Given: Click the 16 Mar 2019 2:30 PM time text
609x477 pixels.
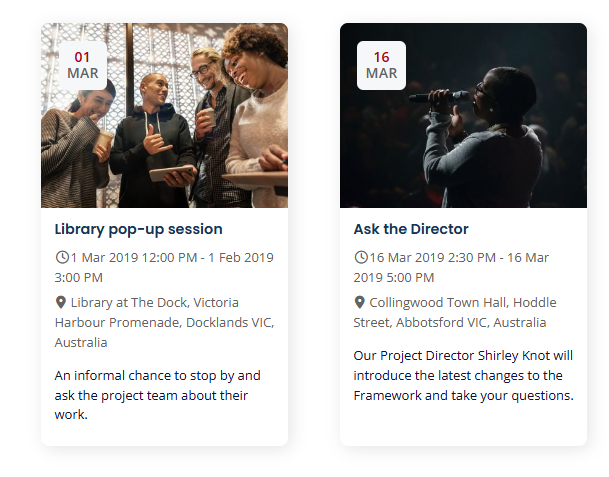Looking at the screenshot, I should 433,258.
